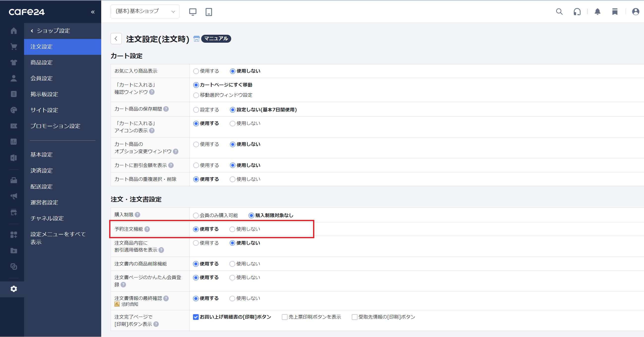This screenshot has width=644, height=337.
Task: Enable 使用する for お気に入り商品表示
Action: click(x=196, y=71)
